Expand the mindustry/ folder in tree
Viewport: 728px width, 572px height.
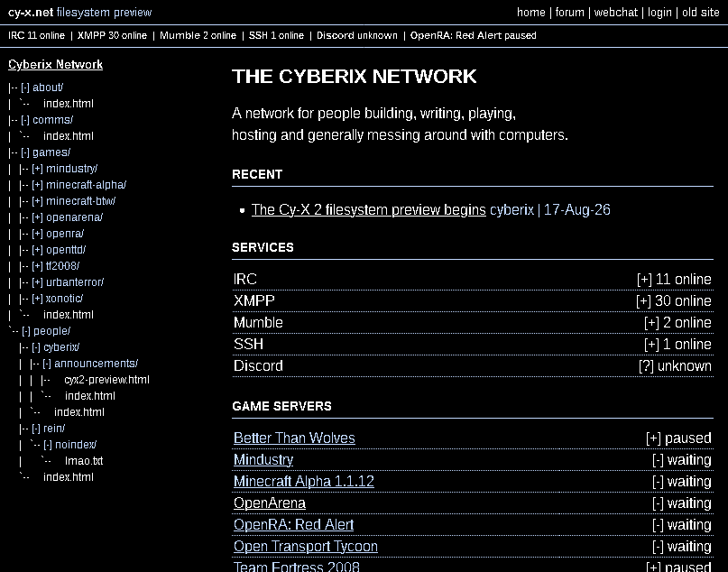coord(37,169)
